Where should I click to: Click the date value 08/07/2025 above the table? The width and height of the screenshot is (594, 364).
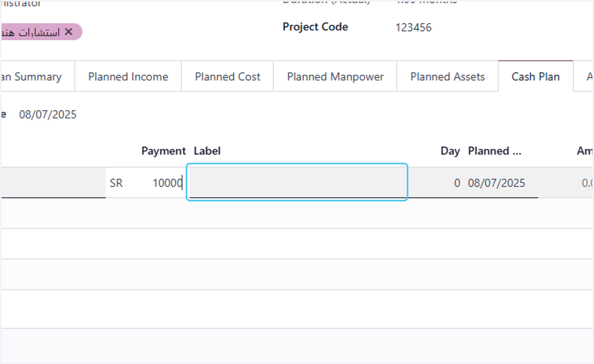point(48,115)
